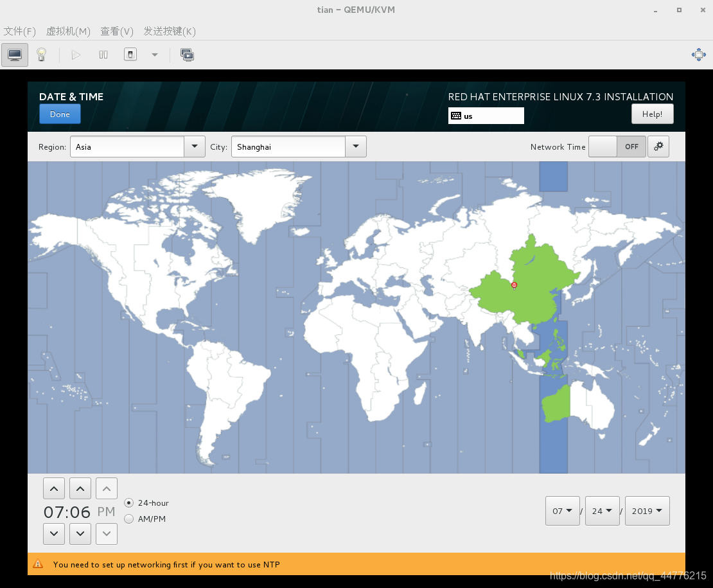713x588 pixels.
Task: Manage VM snapshots icon
Action: [187, 55]
